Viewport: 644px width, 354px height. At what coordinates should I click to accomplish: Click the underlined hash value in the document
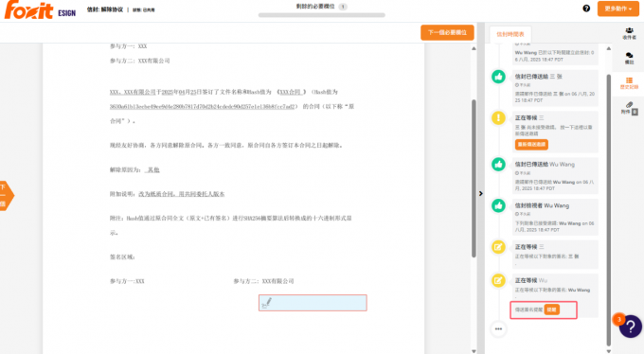pyautogui.click(x=202, y=106)
